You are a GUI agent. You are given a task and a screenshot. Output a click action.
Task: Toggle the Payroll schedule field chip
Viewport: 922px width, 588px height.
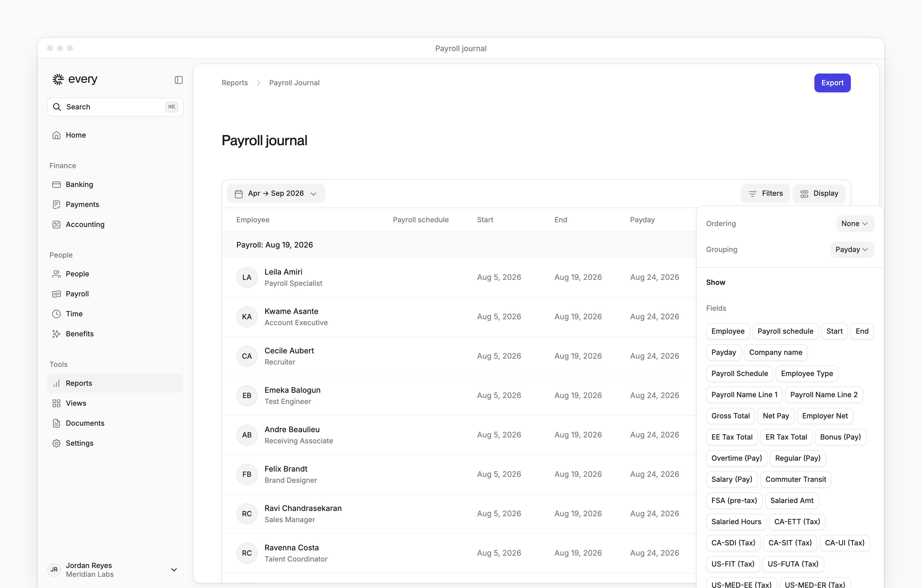tap(785, 331)
